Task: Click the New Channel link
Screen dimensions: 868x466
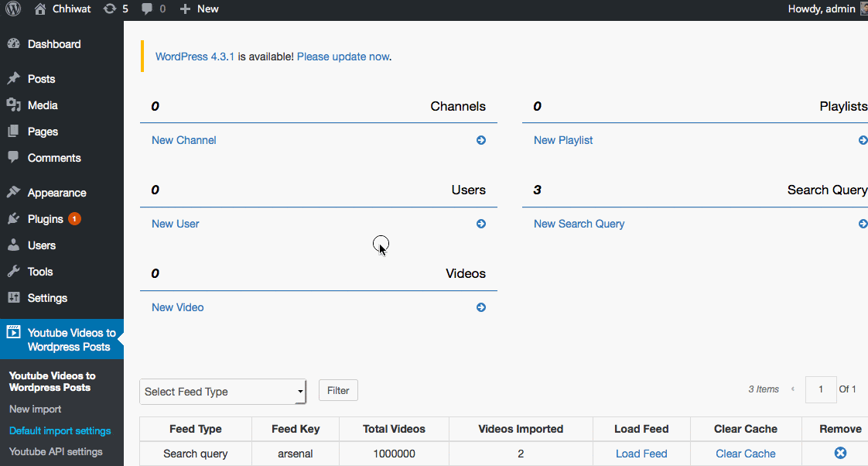Action: point(184,140)
